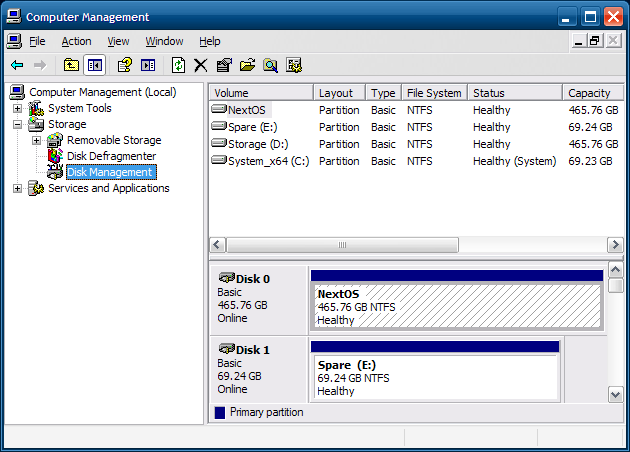Click the Storage (D:) volume name

[258, 144]
